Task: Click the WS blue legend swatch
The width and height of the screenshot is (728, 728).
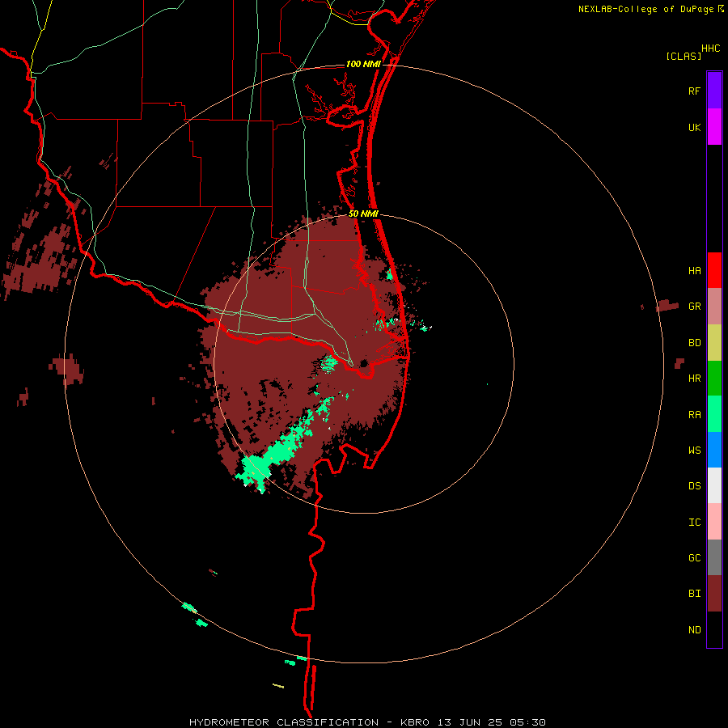Action: tap(714, 450)
